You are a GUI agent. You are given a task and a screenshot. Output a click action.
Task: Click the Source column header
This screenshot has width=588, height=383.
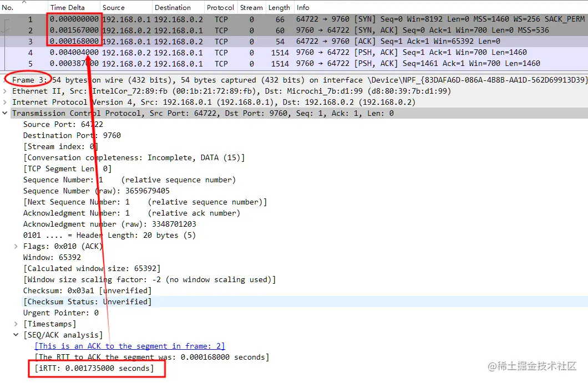tap(114, 8)
